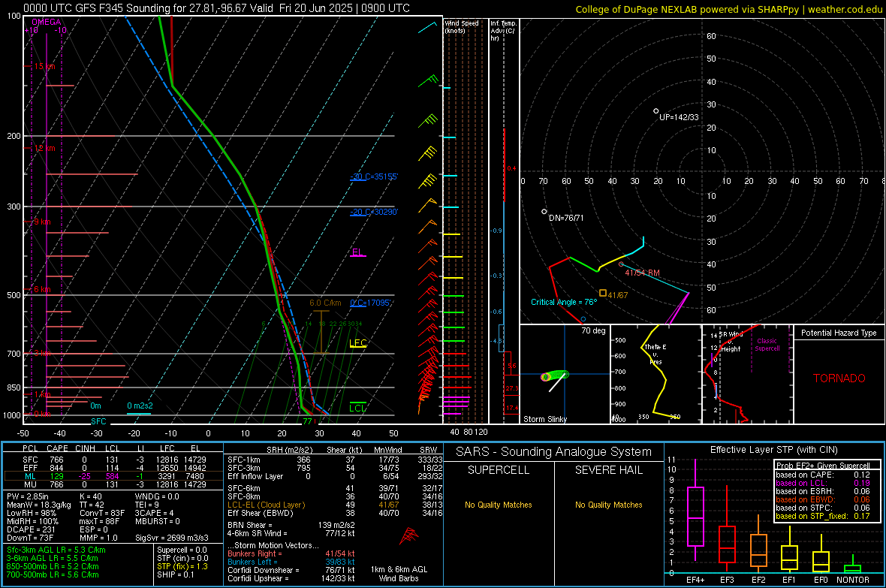Click the blue 'Bunkers Left = 39/83 kt' line

(291, 562)
